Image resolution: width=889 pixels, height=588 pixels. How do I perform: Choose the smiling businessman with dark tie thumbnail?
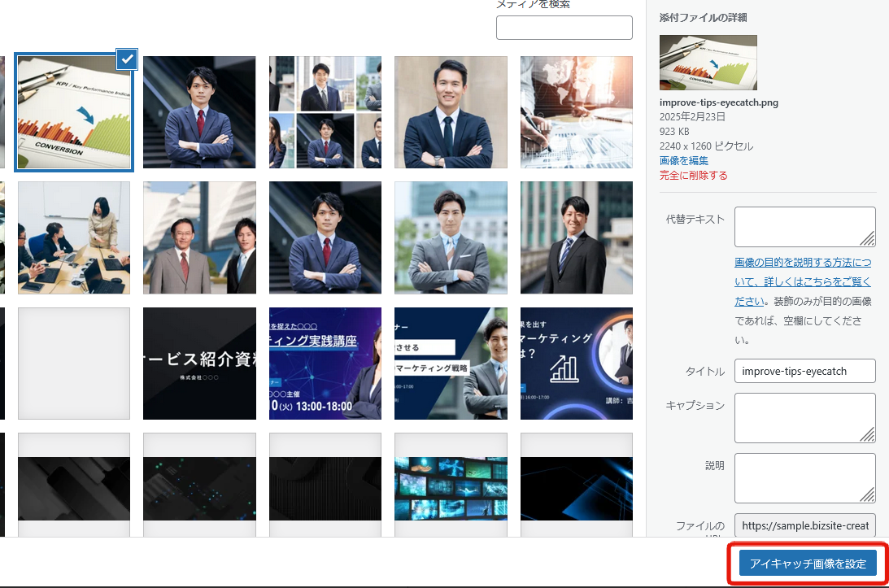451,112
